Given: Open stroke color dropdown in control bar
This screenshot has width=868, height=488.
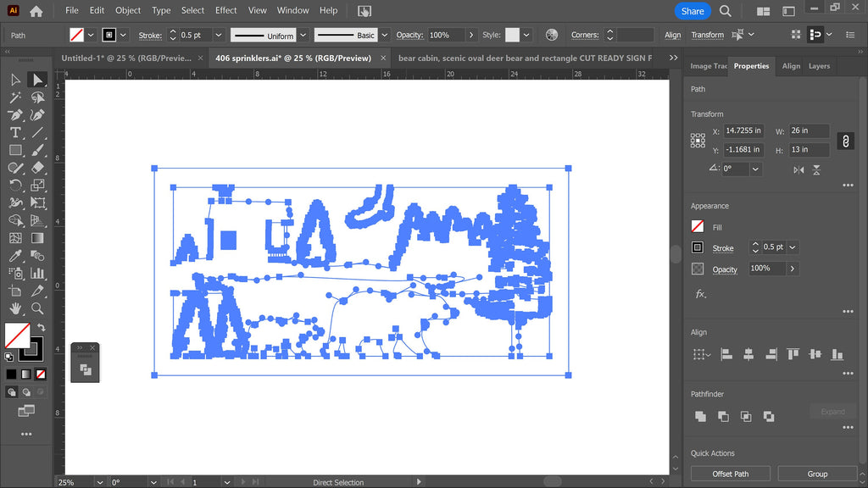Looking at the screenshot, I should (x=123, y=35).
